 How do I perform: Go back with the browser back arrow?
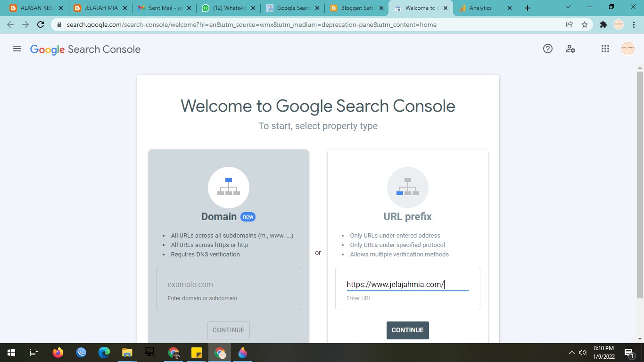click(10, 25)
